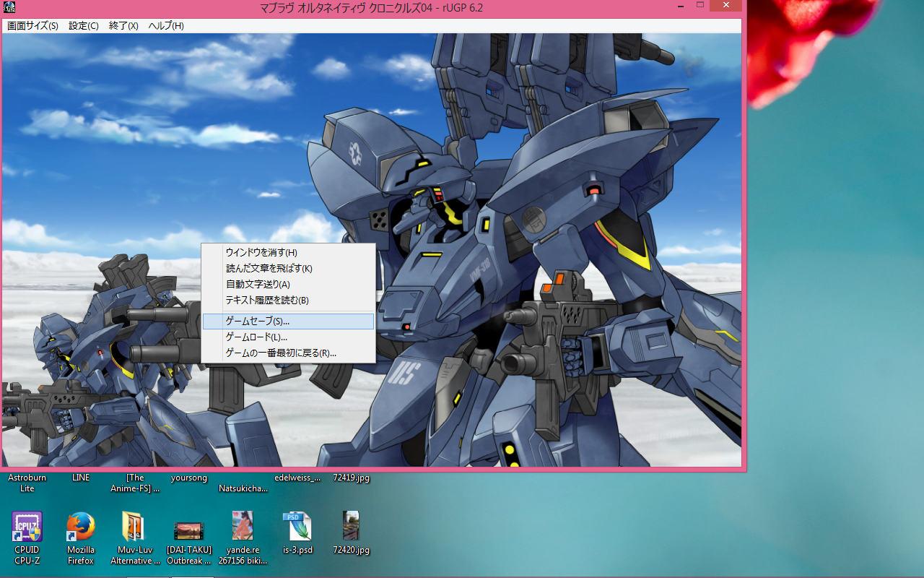Select the edelweiss_... desktop label
The image size is (924, 578).
(x=297, y=478)
